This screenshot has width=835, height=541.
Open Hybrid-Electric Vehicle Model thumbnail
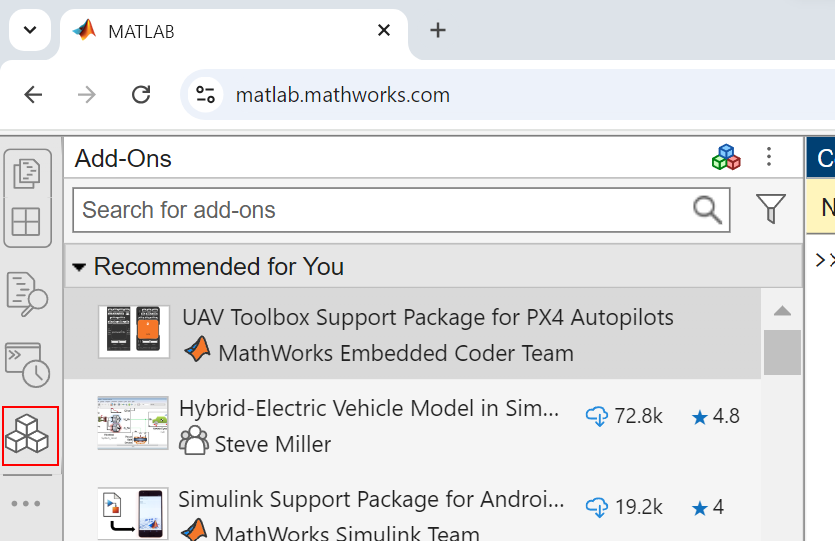tap(133, 423)
